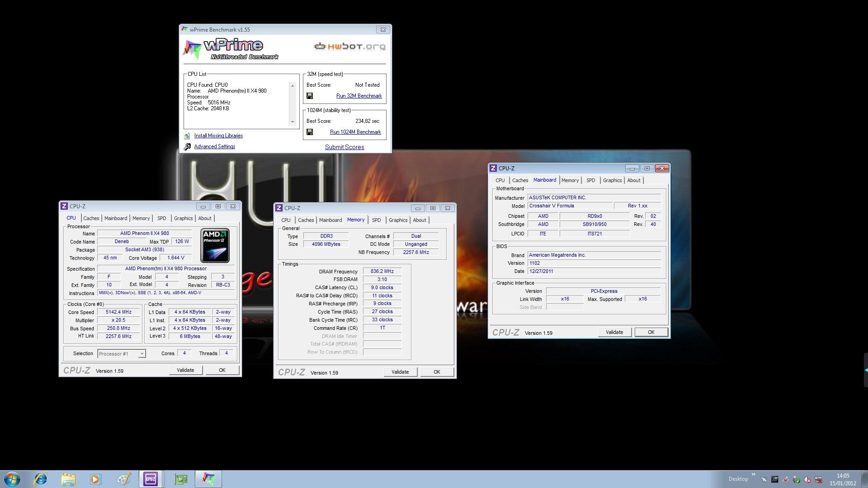
Task: Click the Core Voltage 1.644 V value
Action: [x=176, y=258]
